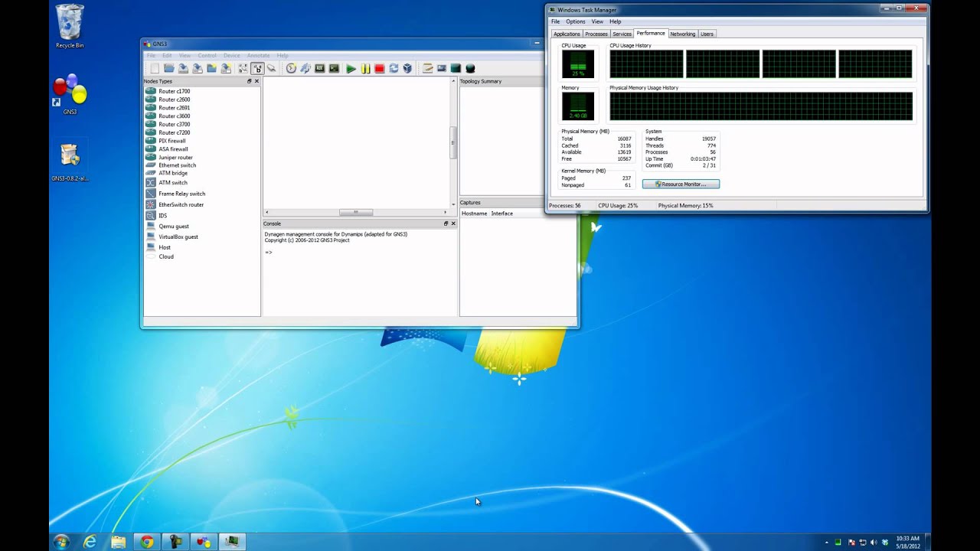Screen dimensions: 980x551
Task: Open the Edit menu in GNS3
Action: pyautogui.click(x=167, y=55)
